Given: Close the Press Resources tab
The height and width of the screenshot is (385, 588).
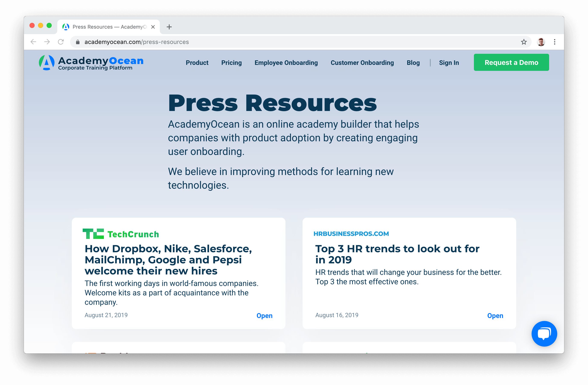Looking at the screenshot, I should [x=153, y=27].
